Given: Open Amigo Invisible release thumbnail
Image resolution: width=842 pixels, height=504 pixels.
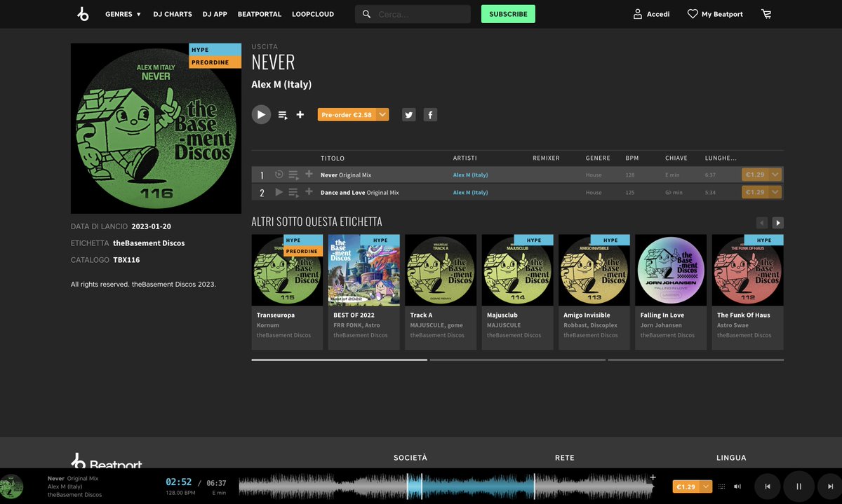Looking at the screenshot, I should pos(594,271).
